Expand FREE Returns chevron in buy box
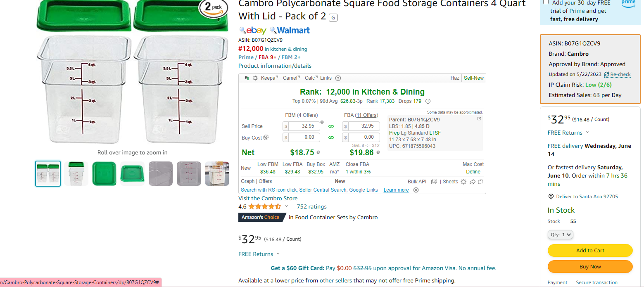Viewport: 644px width, 287px height. tap(587, 133)
